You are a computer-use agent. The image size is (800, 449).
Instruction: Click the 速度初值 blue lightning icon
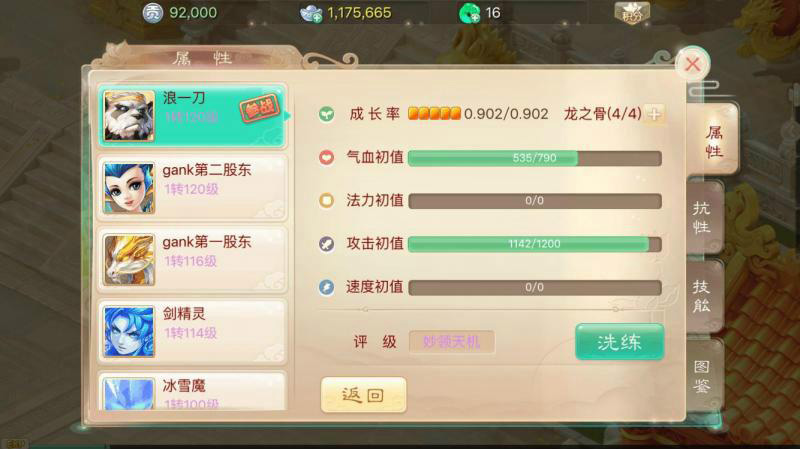point(327,287)
